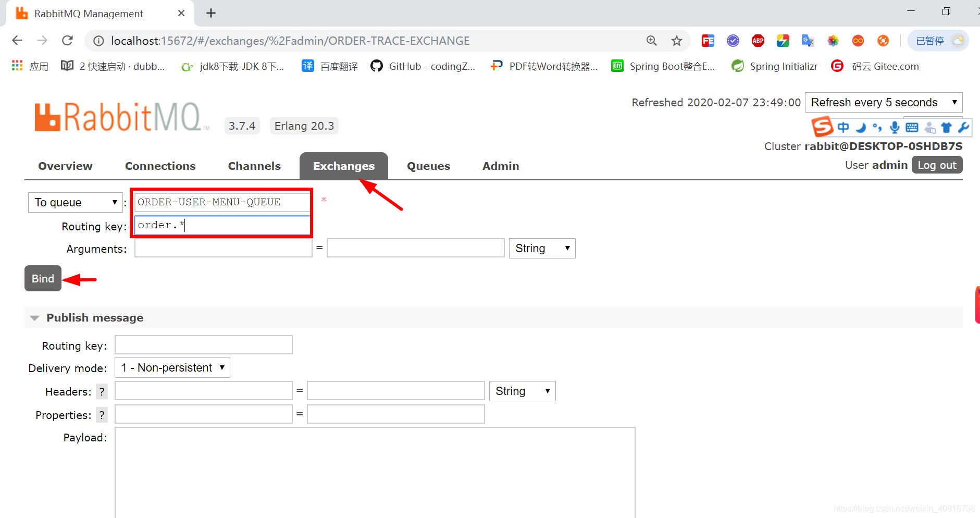
Task: Click the paused profile avatar button
Action: click(x=939, y=41)
